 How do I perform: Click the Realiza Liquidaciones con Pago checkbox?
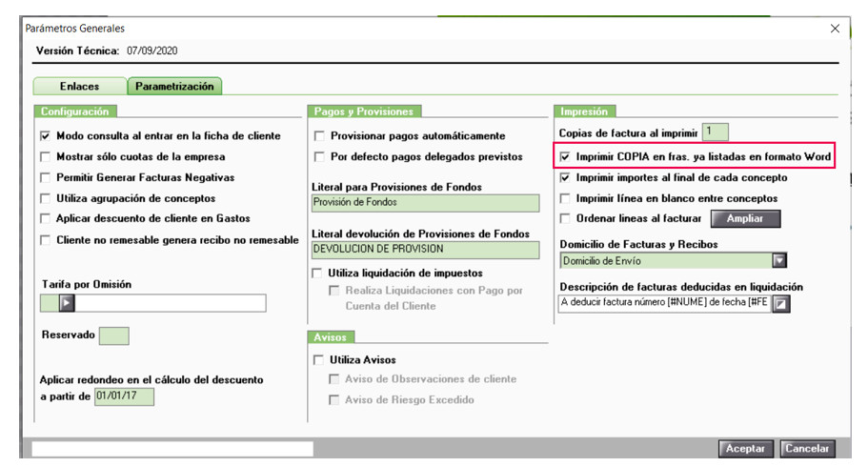[x=333, y=291]
